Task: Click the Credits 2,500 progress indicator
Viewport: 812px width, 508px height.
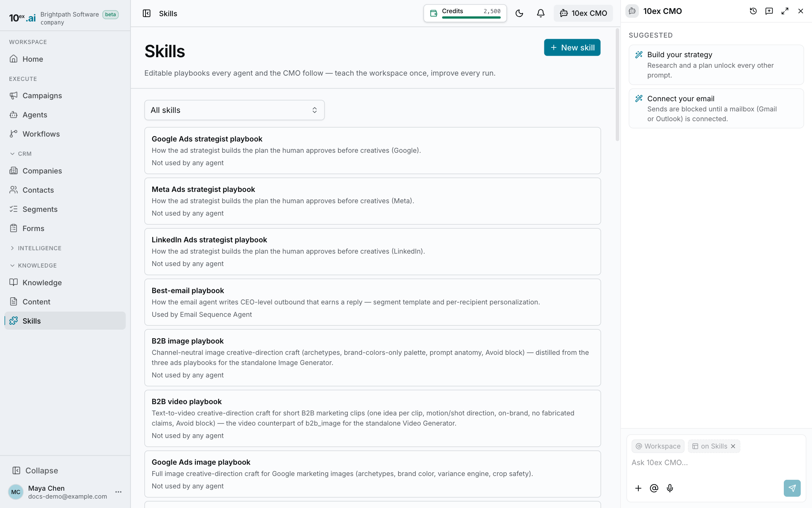Action: coord(465,14)
